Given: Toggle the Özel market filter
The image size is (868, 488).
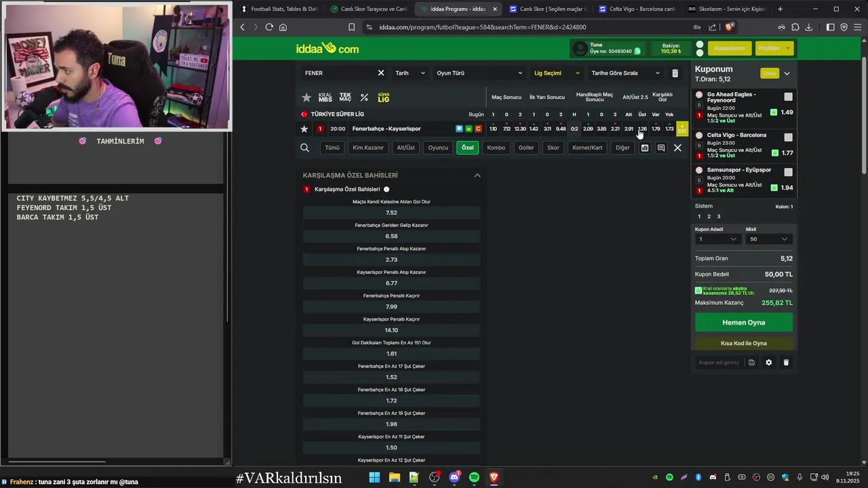Looking at the screenshot, I should tap(468, 148).
